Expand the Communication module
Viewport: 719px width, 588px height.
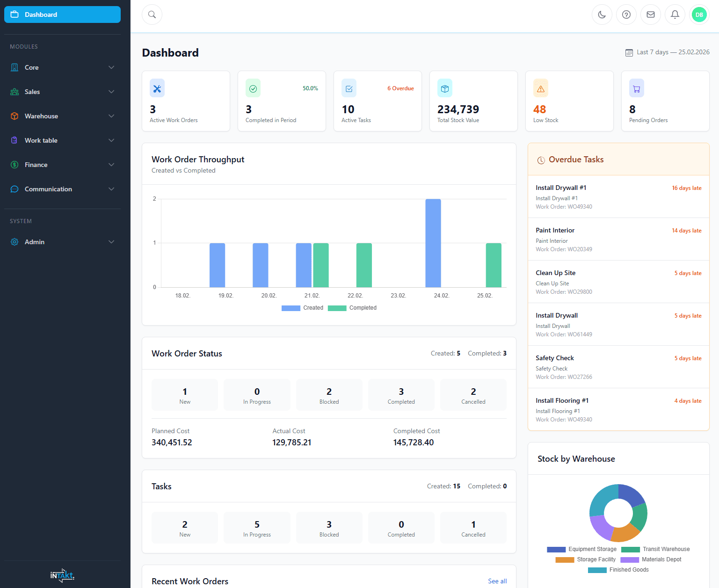(x=62, y=189)
